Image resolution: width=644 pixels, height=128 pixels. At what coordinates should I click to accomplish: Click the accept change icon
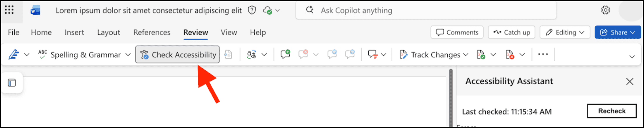481,54
